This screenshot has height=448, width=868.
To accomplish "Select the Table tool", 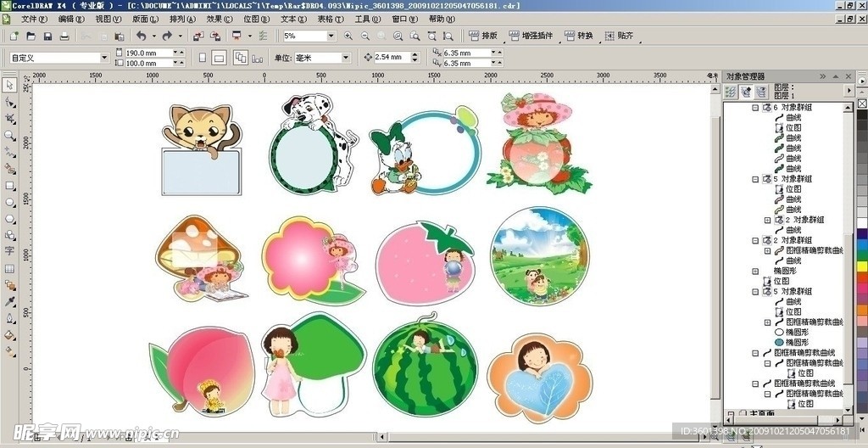I will click(9, 268).
